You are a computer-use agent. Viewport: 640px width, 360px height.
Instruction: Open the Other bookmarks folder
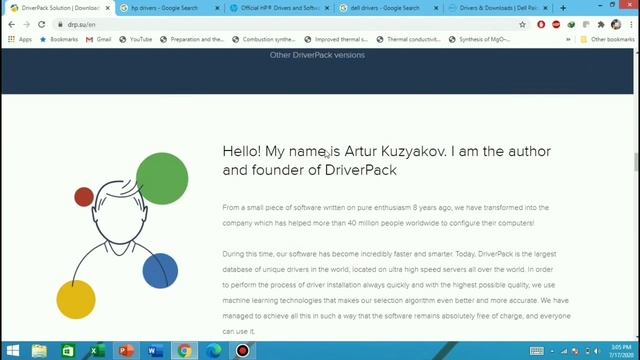(607, 39)
